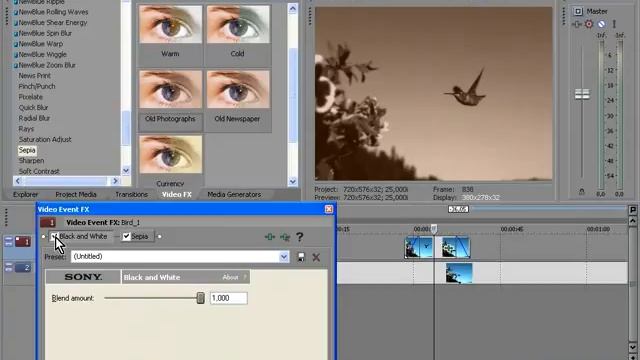This screenshot has height=360, width=640.
Task: Select the Video FX tab
Action: 177,195
